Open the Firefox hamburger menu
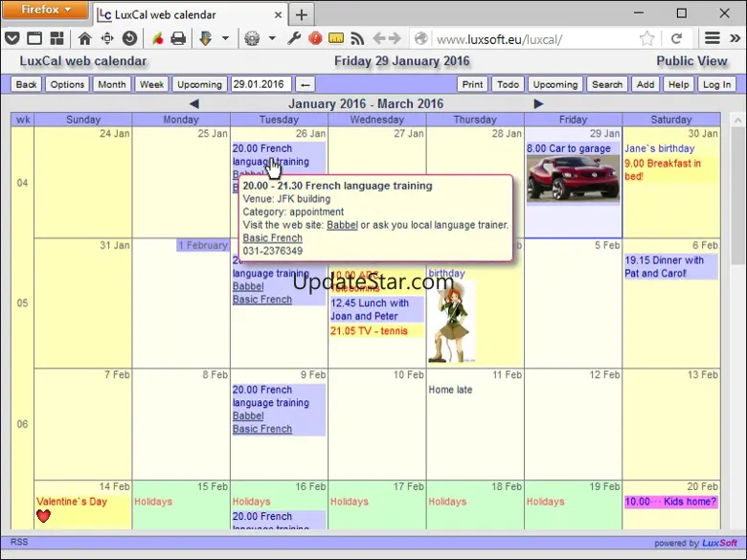Viewport: 747px width, 560px height. click(712, 38)
